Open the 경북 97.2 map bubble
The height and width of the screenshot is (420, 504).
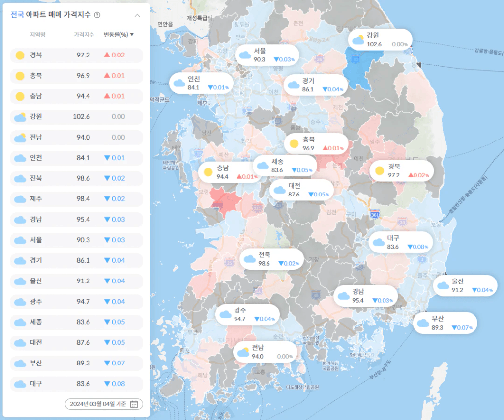tap(401, 171)
